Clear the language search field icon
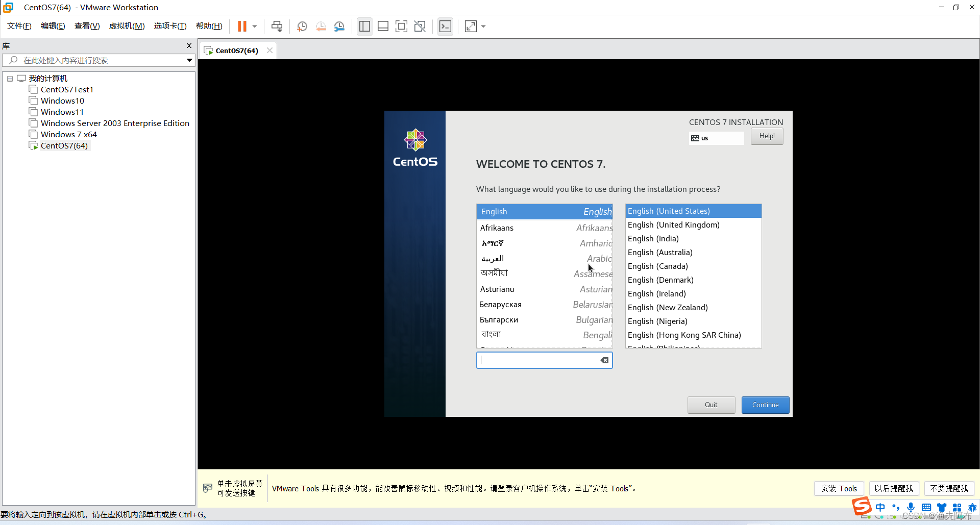Viewport: 980px width, 525px height. (x=604, y=360)
